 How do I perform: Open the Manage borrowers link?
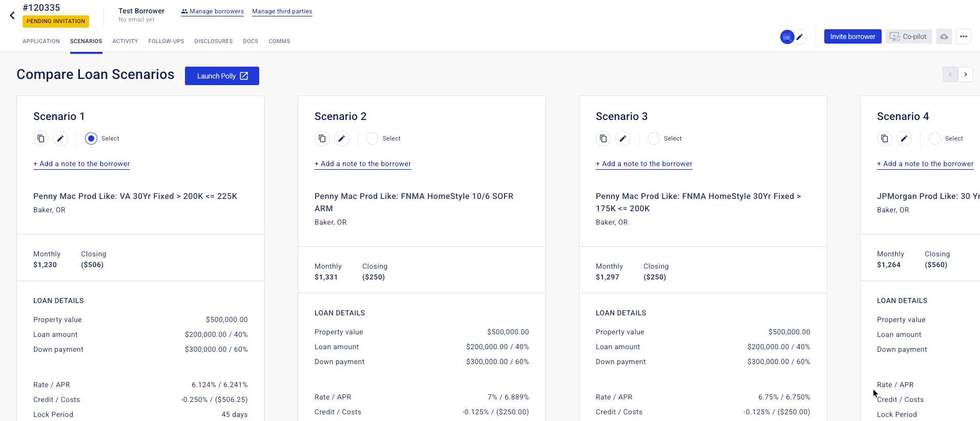tap(212, 11)
